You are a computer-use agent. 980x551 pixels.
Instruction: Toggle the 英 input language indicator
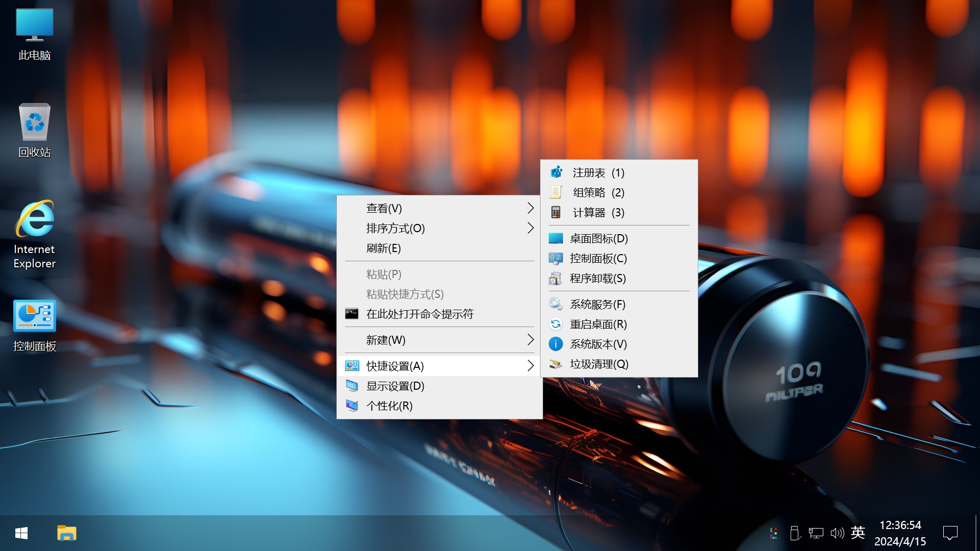tap(858, 533)
